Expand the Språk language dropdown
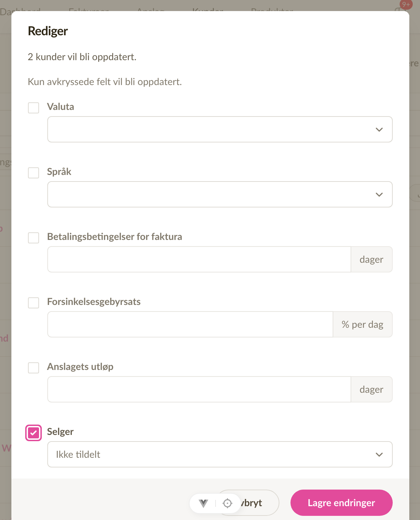Screen dimensions: 420x520 point(220,194)
